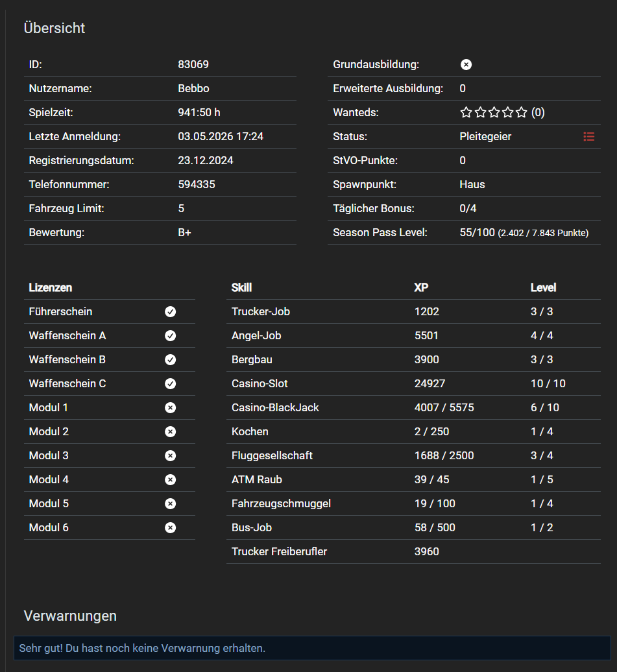The image size is (617, 672).
Task: Click the Season Pass Level value
Action: click(524, 233)
